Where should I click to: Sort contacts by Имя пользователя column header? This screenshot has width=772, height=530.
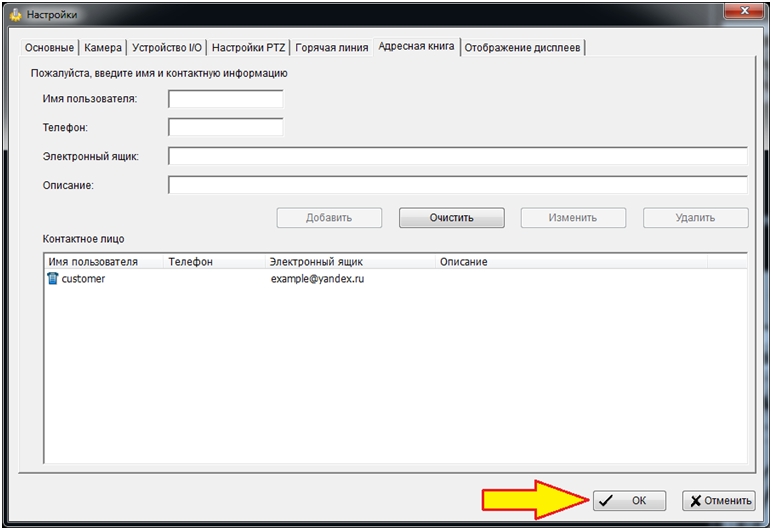point(104,262)
